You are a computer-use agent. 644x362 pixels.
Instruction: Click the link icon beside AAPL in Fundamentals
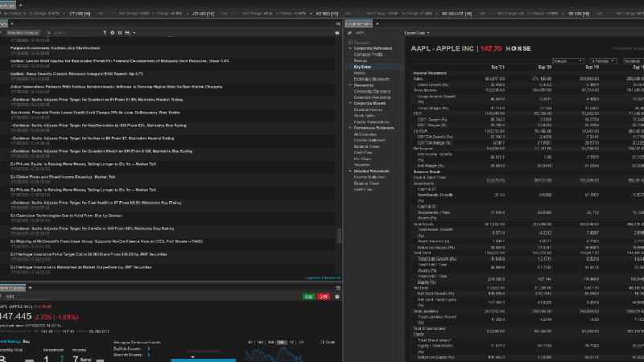click(349, 33)
